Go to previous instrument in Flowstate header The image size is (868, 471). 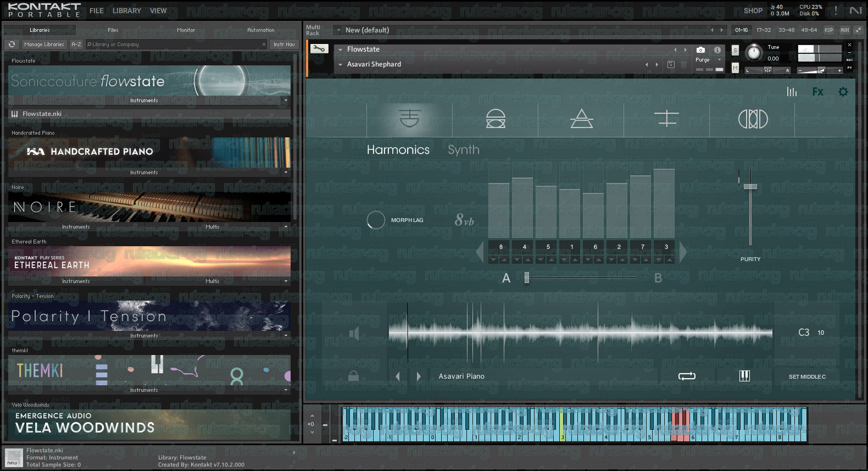click(x=675, y=49)
